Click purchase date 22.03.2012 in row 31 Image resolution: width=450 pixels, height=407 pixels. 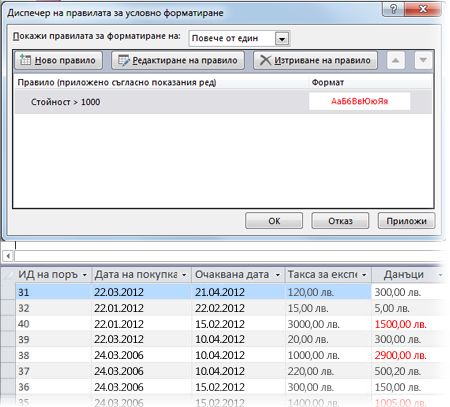click(x=141, y=292)
